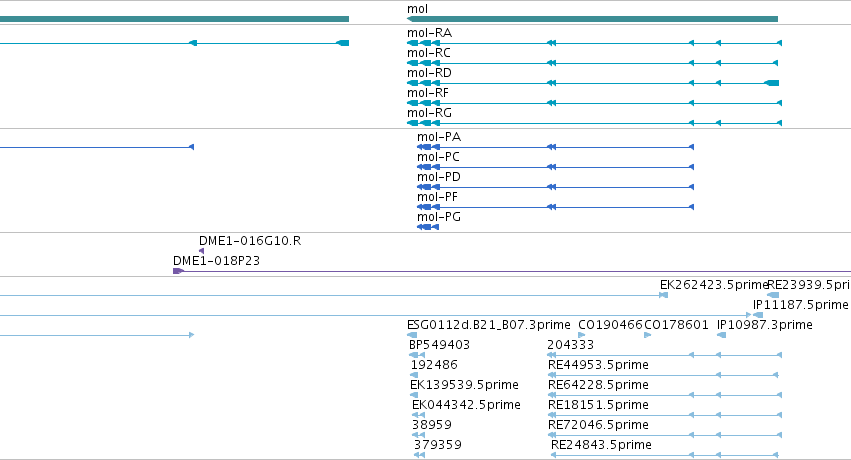The width and height of the screenshot is (851, 460).
Task: Click the EK262423.5prime end arrow glyph
Action: [663, 295]
